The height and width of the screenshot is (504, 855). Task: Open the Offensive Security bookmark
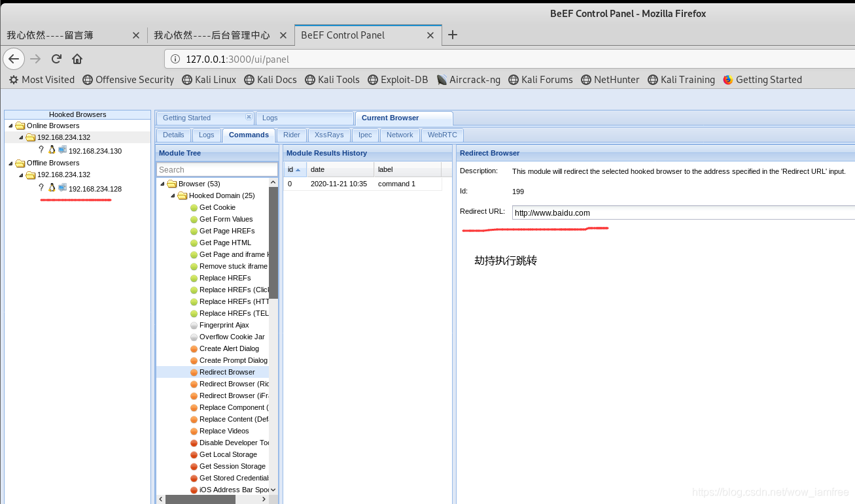point(128,80)
